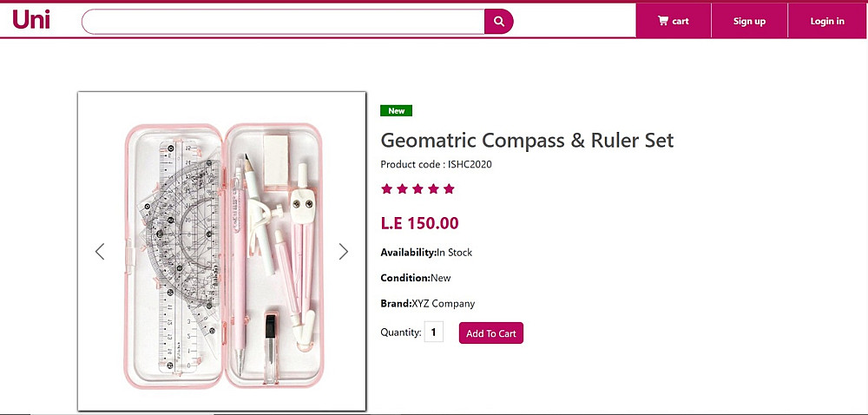Screen dimensions: 868x415
Task: Click the third rating star
Action: point(418,188)
